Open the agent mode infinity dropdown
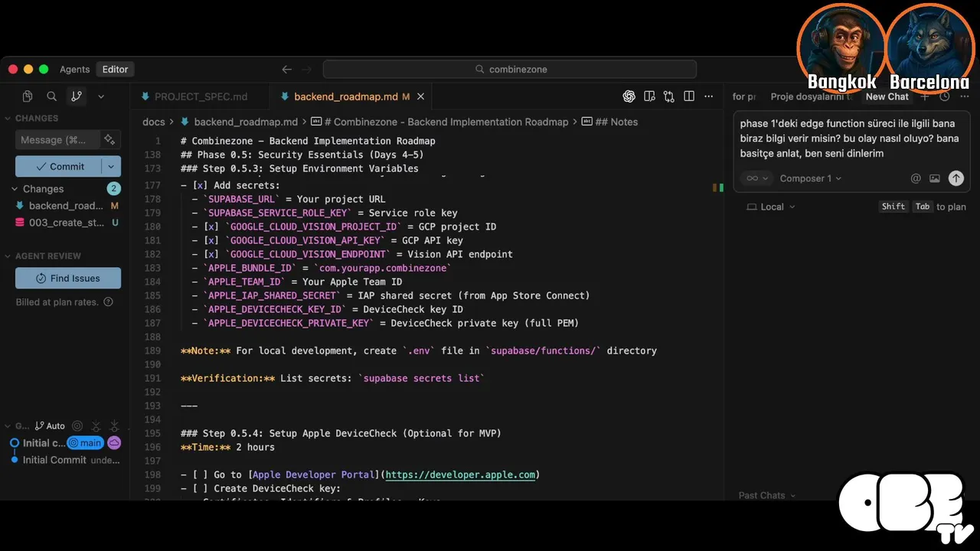The height and width of the screenshot is (551, 980). [757, 178]
